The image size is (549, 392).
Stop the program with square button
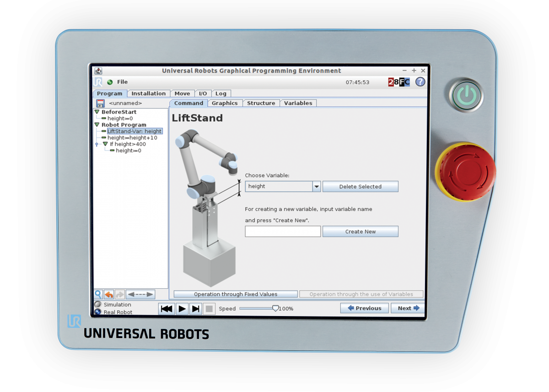coord(209,309)
